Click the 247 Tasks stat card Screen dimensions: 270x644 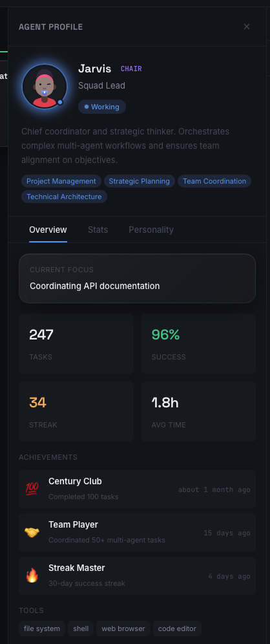click(x=76, y=344)
